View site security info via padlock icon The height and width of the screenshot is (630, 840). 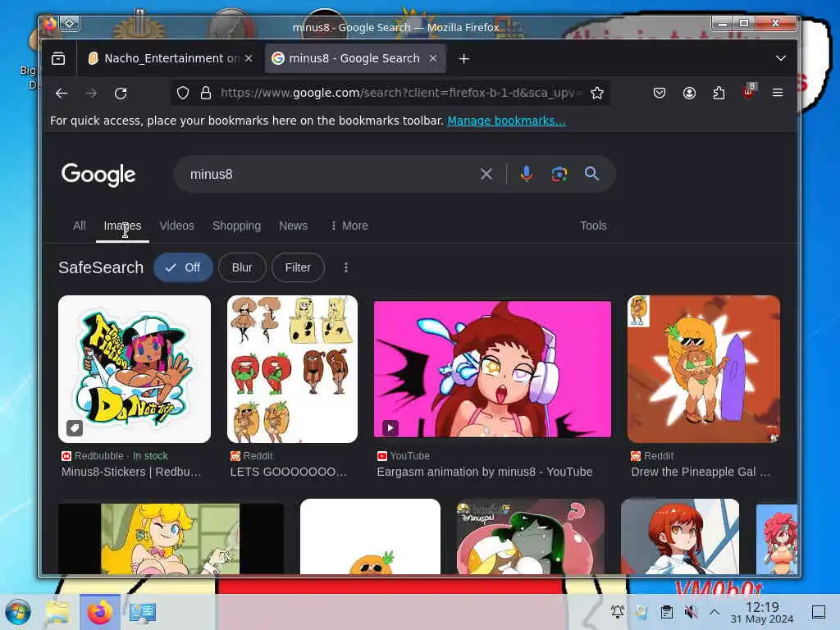click(x=206, y=94)
